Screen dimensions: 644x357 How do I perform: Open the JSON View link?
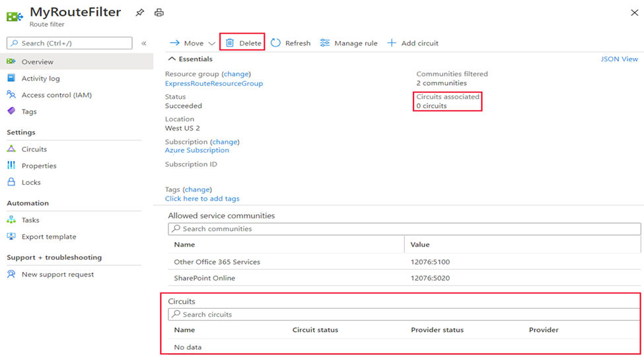[x=619, y=59]
